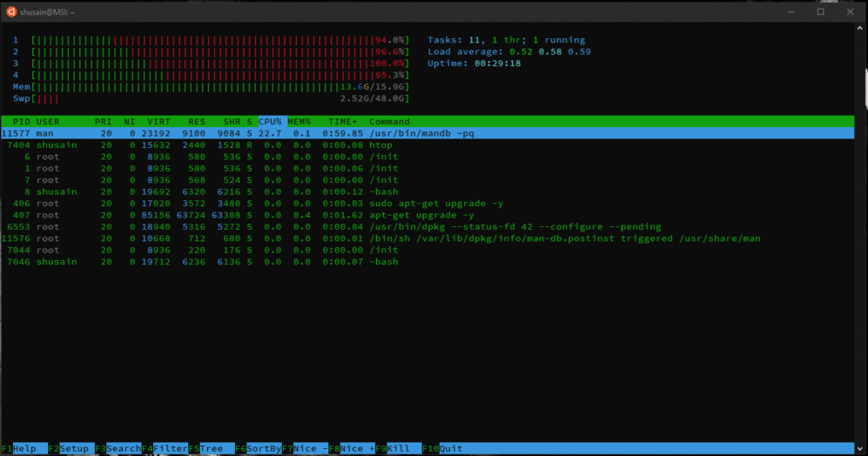The width and height of the screenshot is (868, 456).
Task: Minimize the terminal window
Action: click(x=791, y=11)
